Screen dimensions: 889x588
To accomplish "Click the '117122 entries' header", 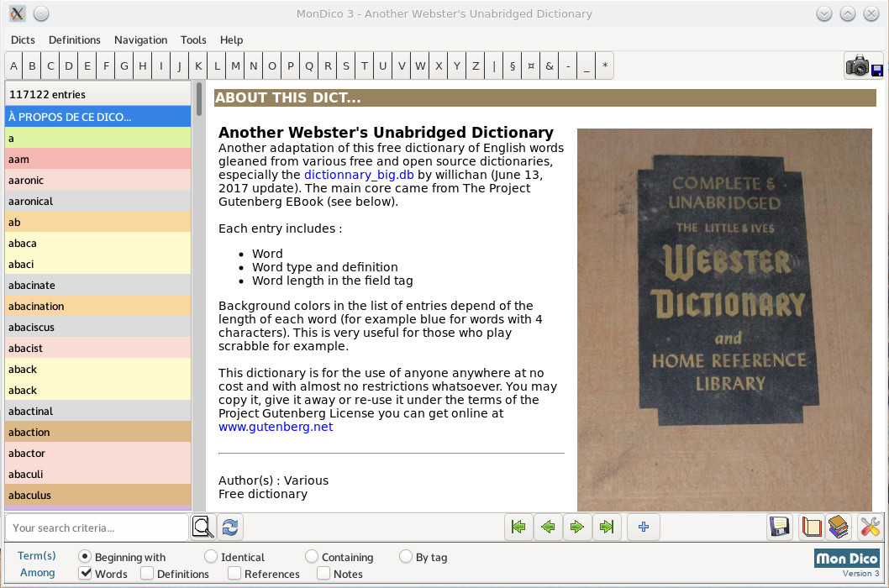I will click(98, 95).
